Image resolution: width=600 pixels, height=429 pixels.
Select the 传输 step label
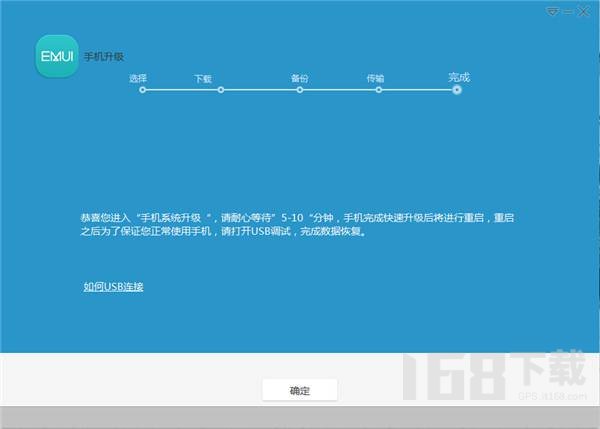[x=375, y=77]
